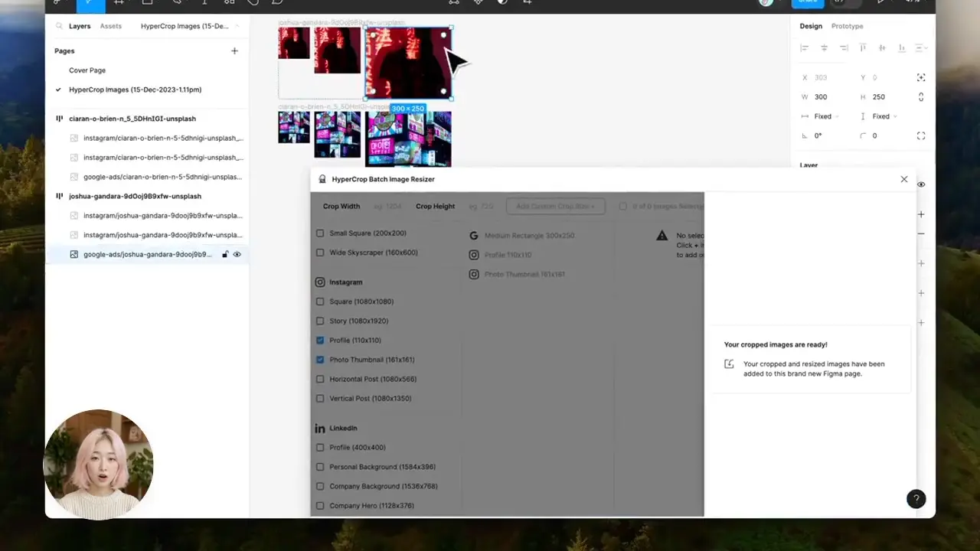Uncheck the Instagram Profile (110x110) checkbox
The height and width of the screenshot is (551, 980).
click(x=320, y=341)
